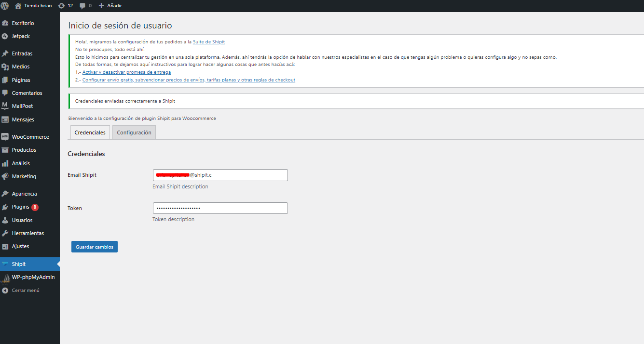The image size is (644, 344).
Task: Click the Escritorio dashboard icon
Action: [5, 23]
